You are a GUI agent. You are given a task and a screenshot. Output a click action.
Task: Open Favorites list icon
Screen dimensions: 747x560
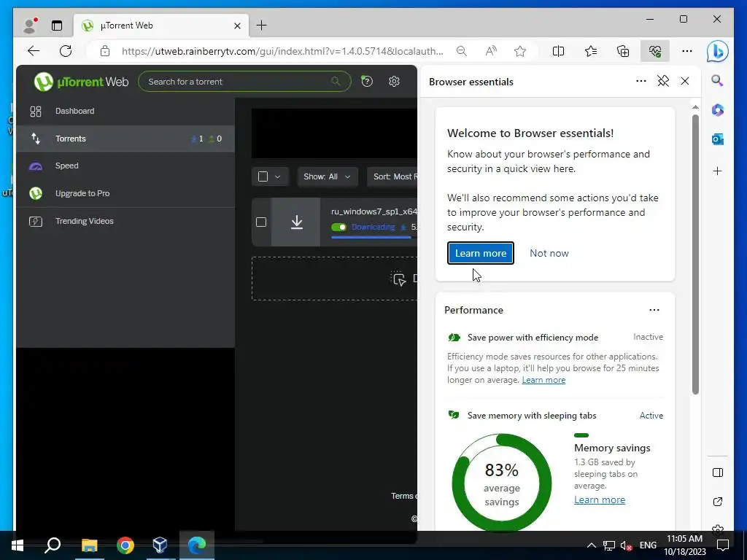tap(591, 51)
